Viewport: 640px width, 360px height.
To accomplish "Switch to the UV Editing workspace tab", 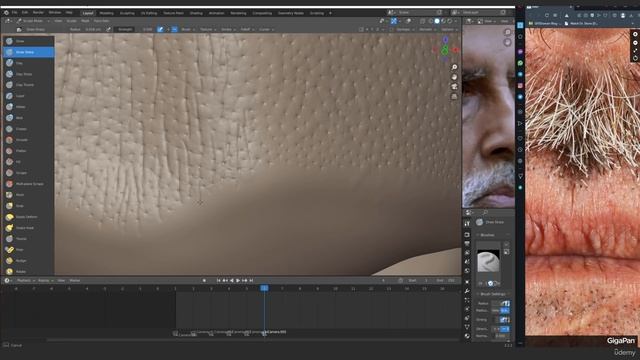I will pyautogui.click(x=149, y=13).
